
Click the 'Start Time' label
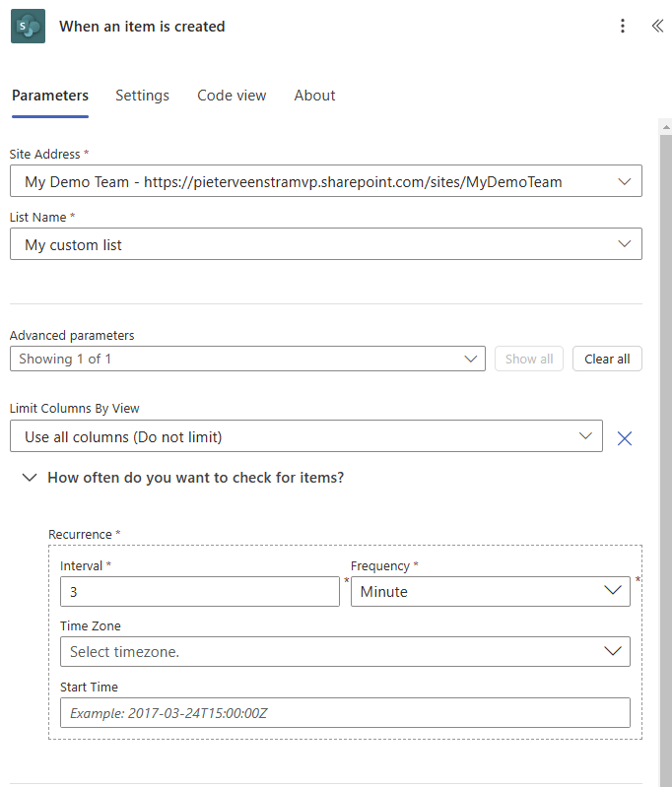89,687
